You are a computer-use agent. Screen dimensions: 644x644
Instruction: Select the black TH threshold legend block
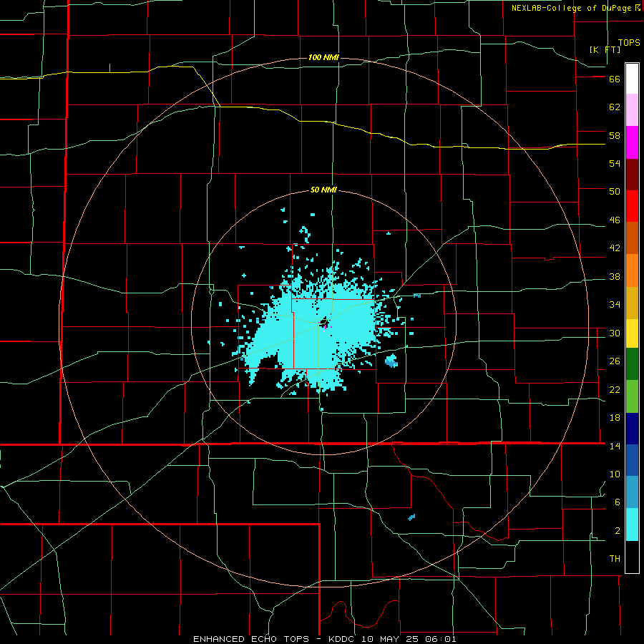point(632,557)
